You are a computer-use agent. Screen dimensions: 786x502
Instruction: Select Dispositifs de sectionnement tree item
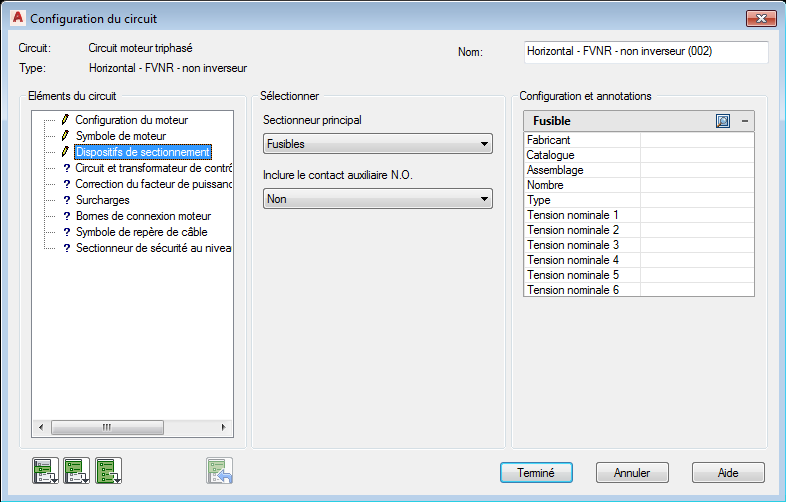(x=142, y=152)
